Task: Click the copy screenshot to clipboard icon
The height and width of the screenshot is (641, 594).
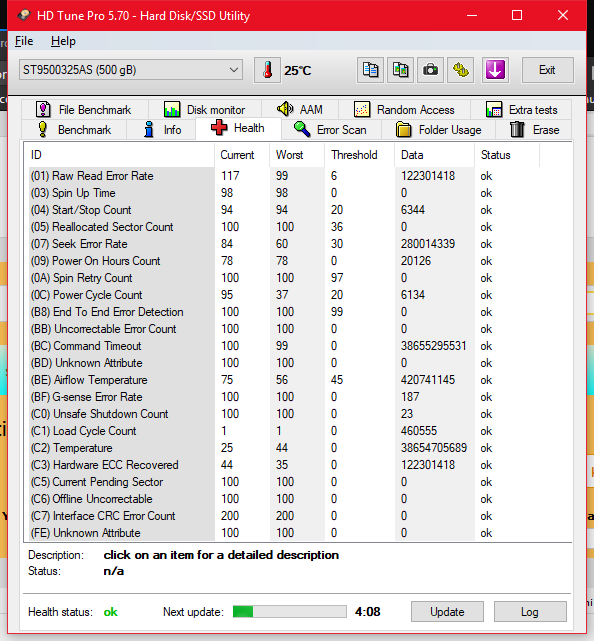Action: click(400, 70)
